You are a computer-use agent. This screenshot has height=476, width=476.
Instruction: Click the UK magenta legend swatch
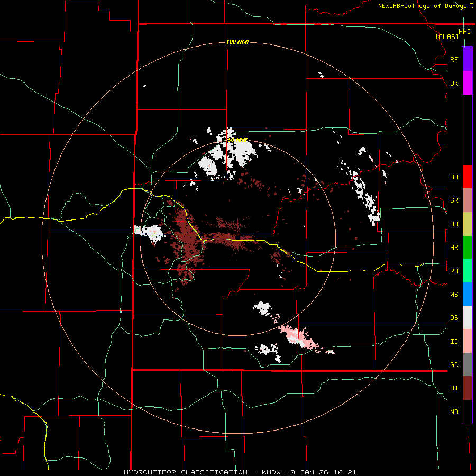click(467, 83)
